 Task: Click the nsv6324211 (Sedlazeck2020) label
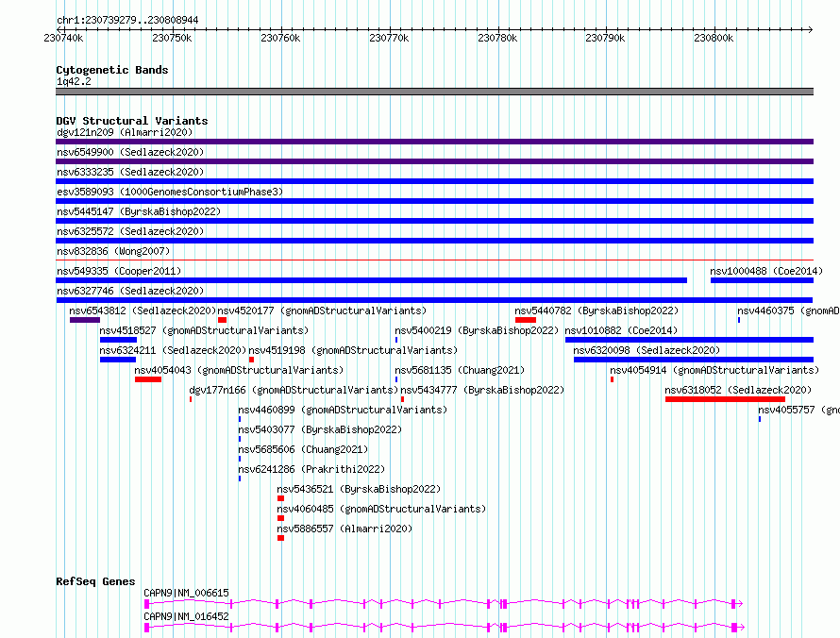173,350
